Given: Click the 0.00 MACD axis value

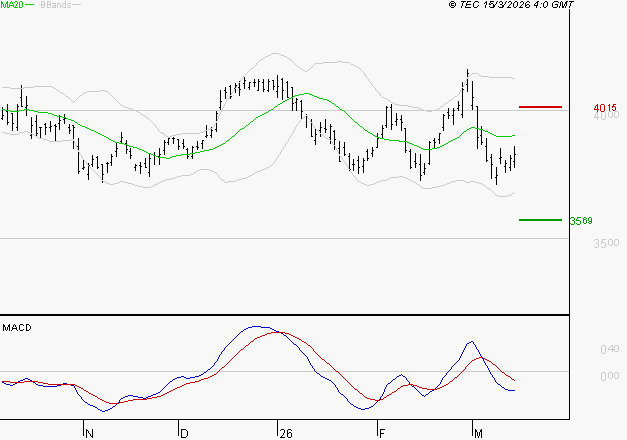Looking at the screenshot, I should point(610,376).
